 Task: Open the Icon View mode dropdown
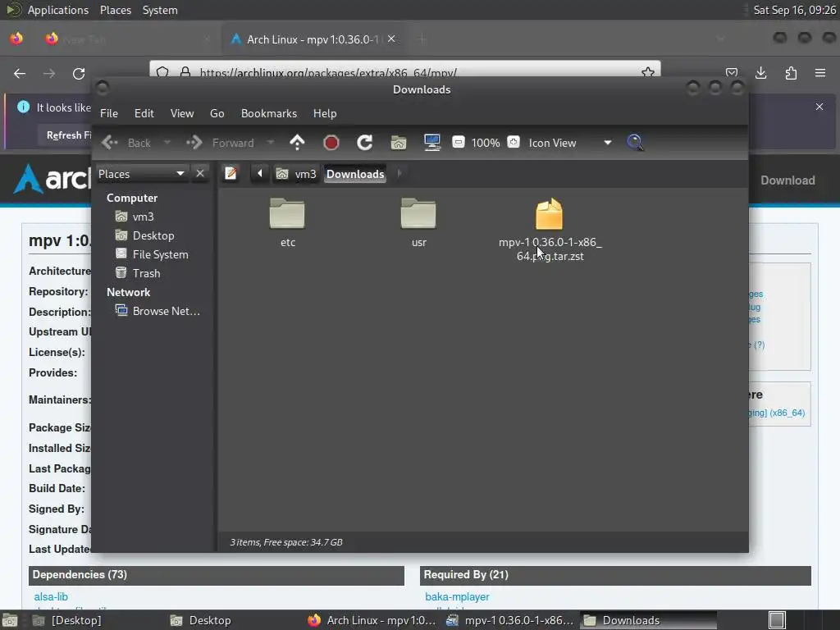[x=570, y=143]
